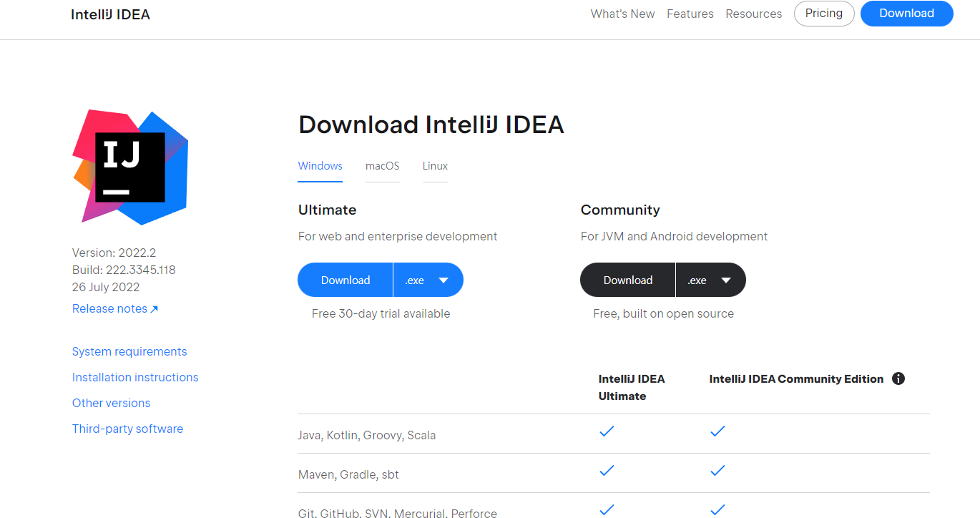Click the Download IntelliJ IDEA heading
This screenshot has height=518, width=980.
click(431, 124)
